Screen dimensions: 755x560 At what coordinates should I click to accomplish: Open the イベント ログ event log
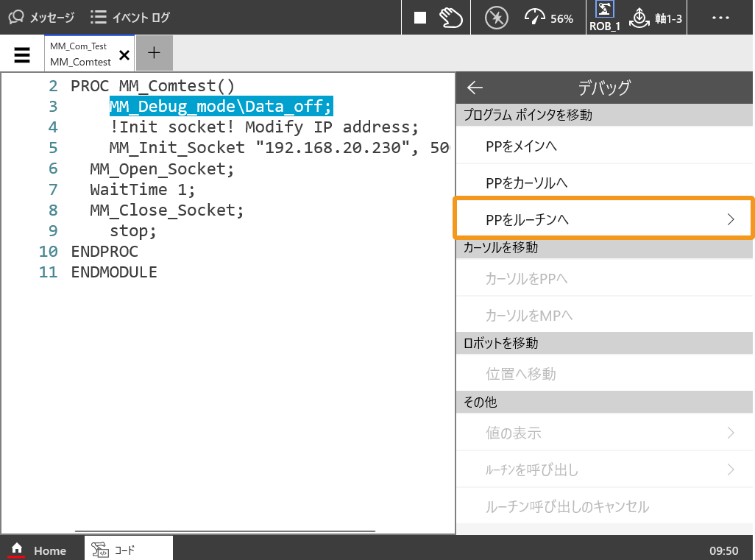click(130, 18)
